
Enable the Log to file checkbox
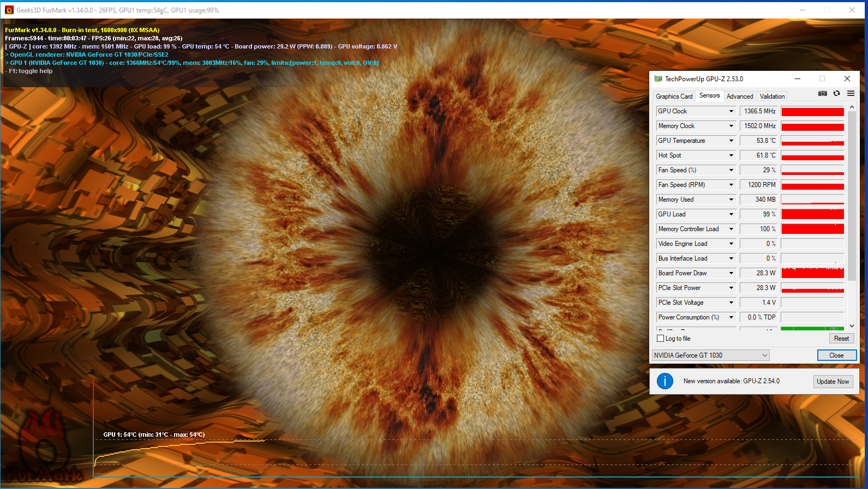661,339
